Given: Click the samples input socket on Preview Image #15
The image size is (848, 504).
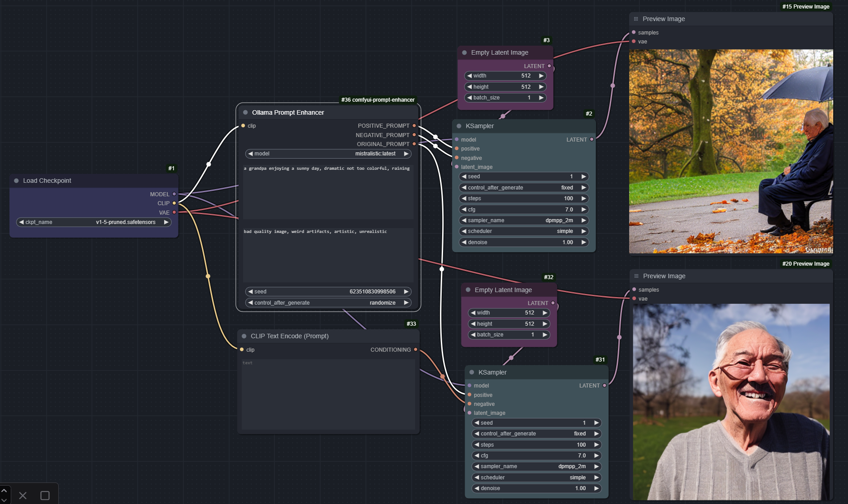Looking at the screenshot, I should point(634,32).
